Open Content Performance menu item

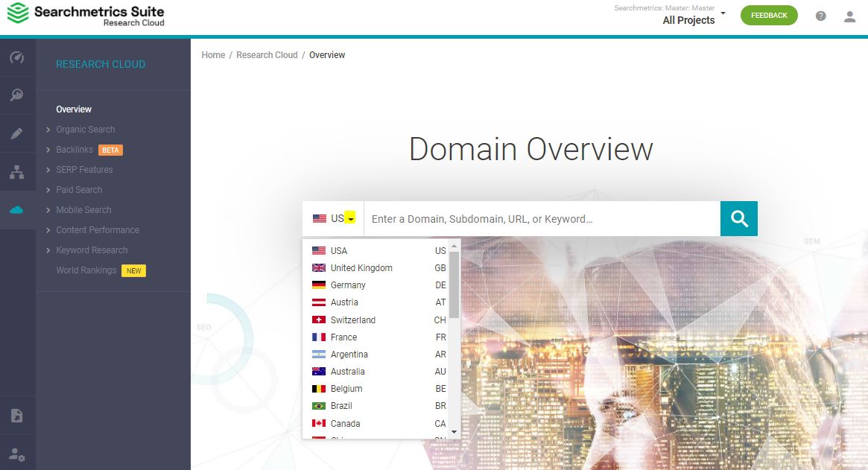(x=98, y=229)
